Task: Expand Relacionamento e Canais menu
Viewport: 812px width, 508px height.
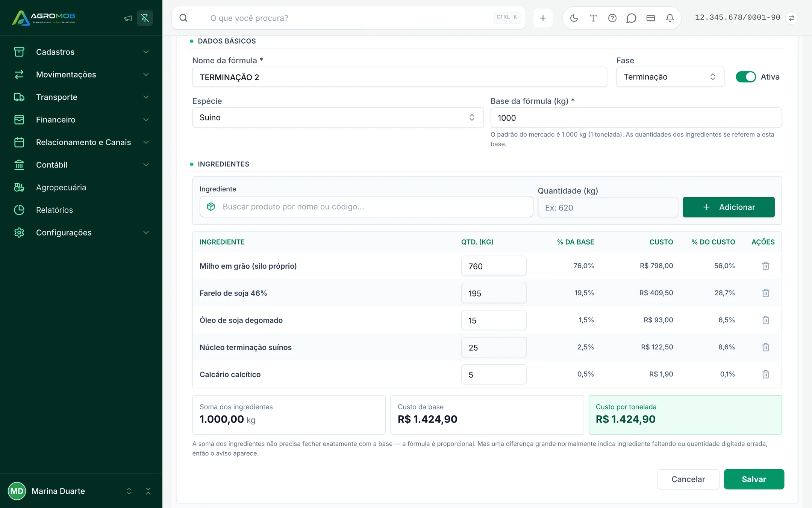Action: coord(81,142)
